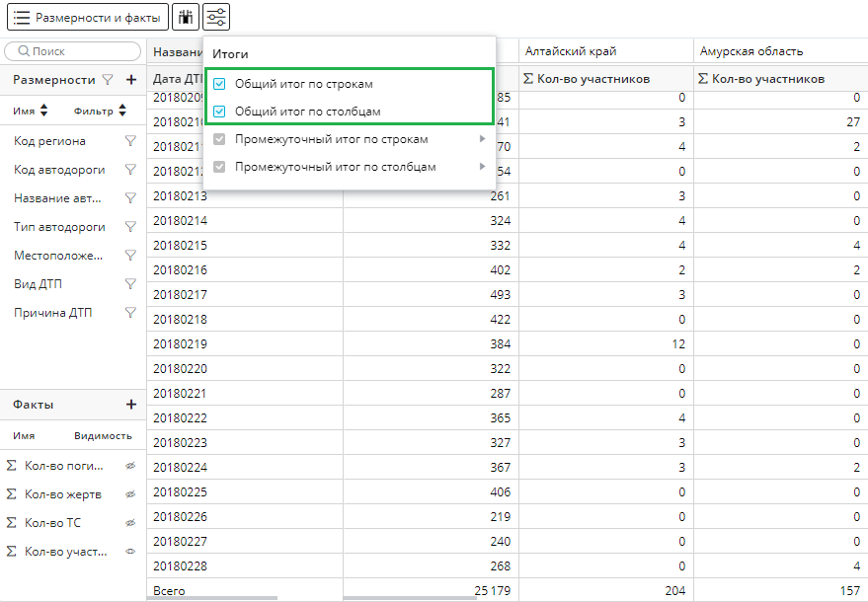The image size is (868, 602).
Task: Click the sliders settings icon in toolbar
Action: click(216, 17)
